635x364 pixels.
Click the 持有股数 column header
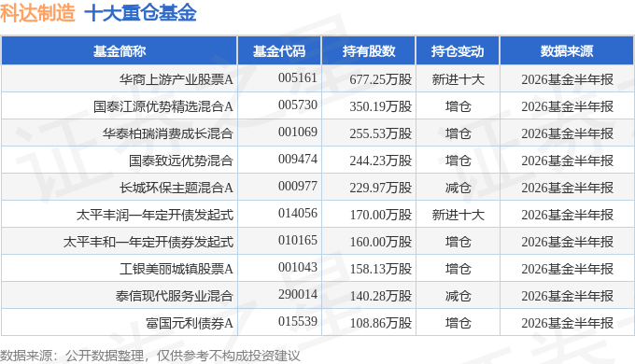369,51
